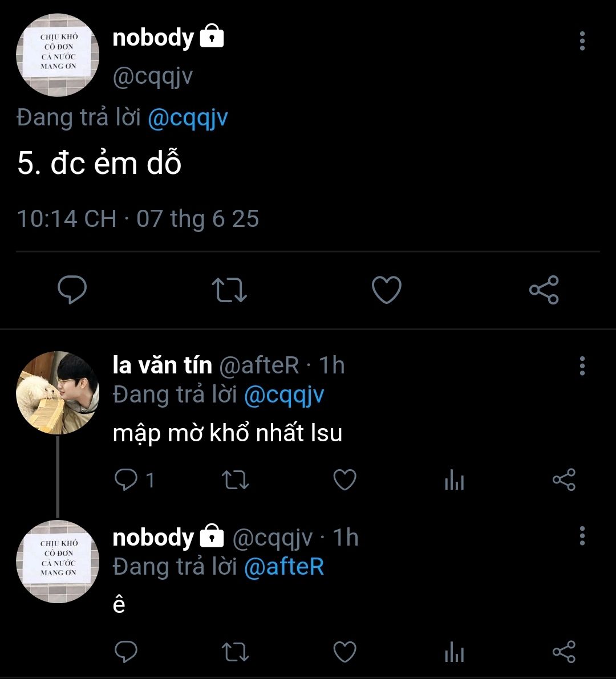
Task: Like nobody's "ê" comment
Action: (345, 652)
